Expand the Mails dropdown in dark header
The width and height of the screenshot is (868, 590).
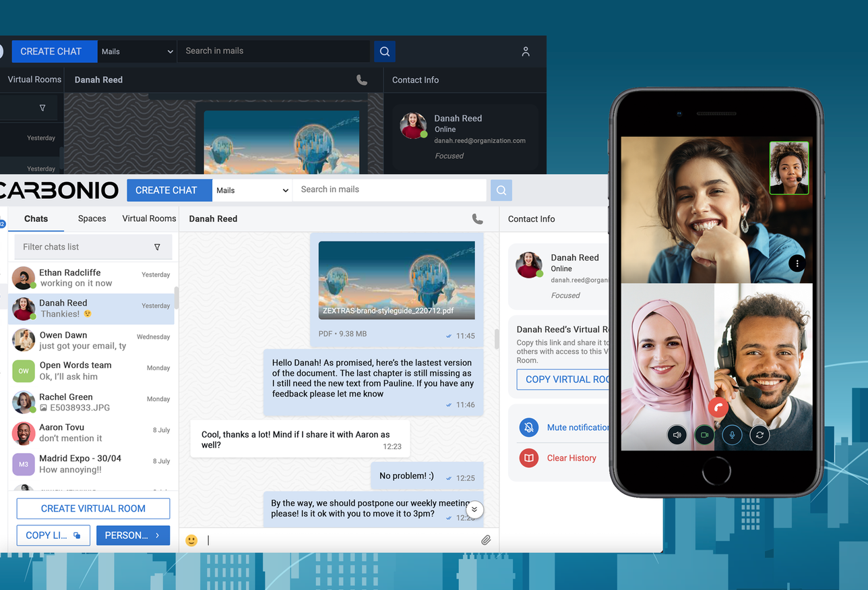click(137, 51)
